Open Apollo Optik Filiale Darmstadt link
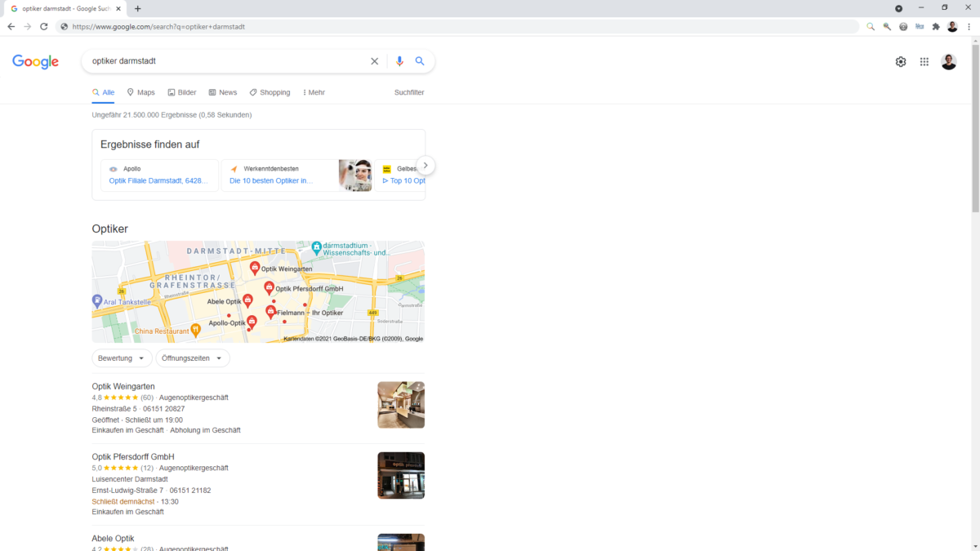Screen dimensions: 980x551 pyautogui.click(x=158, y=180)
